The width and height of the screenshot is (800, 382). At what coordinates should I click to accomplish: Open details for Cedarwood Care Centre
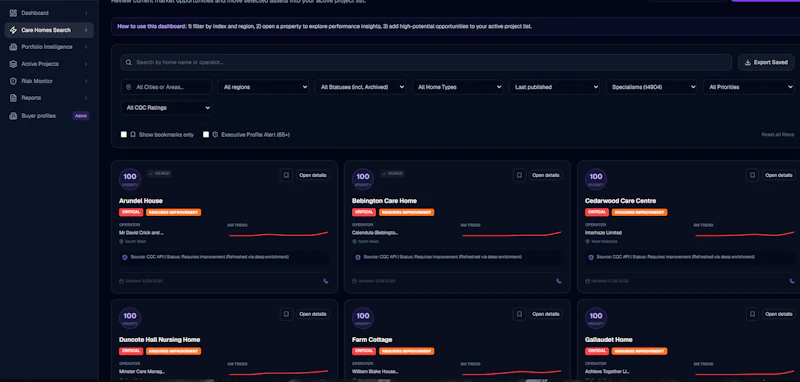(779, 175)
